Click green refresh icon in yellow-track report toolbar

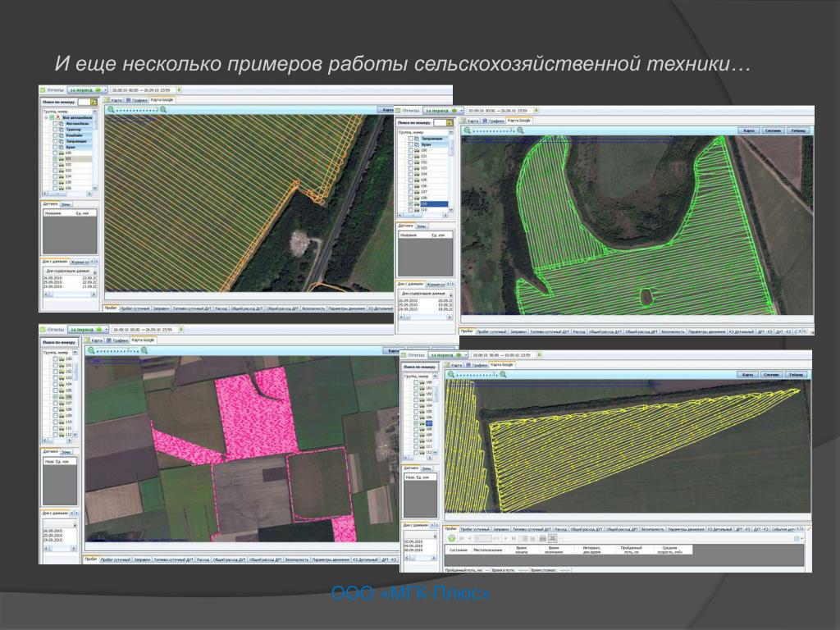(x=452, y=538)
